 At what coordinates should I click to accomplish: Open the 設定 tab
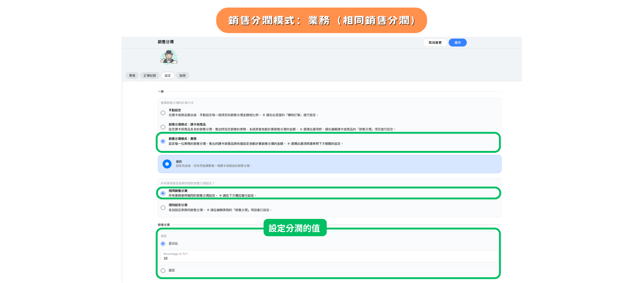pos(168,76)
